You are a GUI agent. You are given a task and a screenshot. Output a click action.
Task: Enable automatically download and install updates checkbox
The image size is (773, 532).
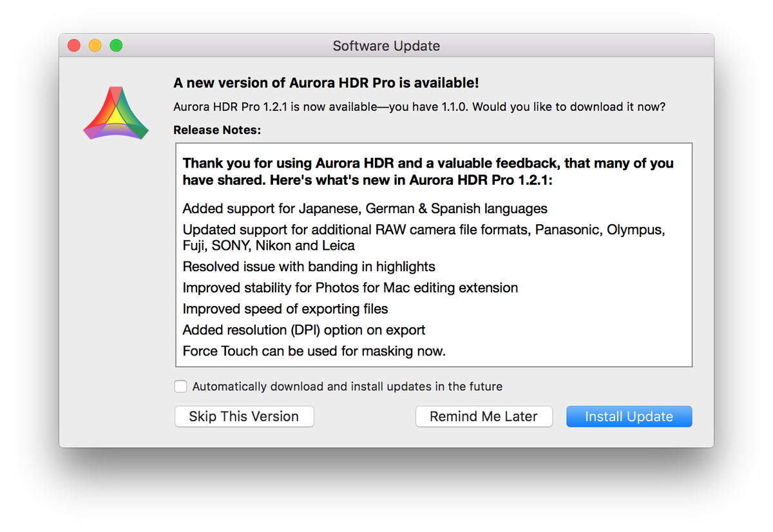click(x=181, y=386)
